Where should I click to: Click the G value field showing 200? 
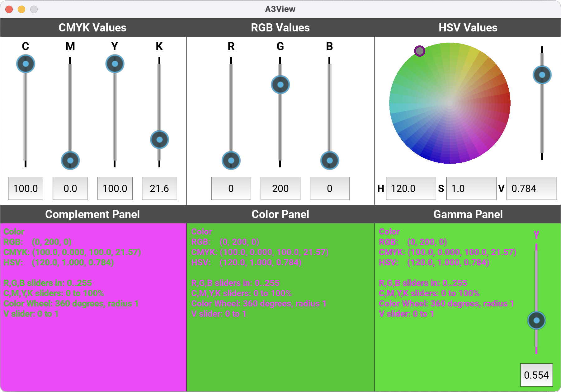[280, 189]
